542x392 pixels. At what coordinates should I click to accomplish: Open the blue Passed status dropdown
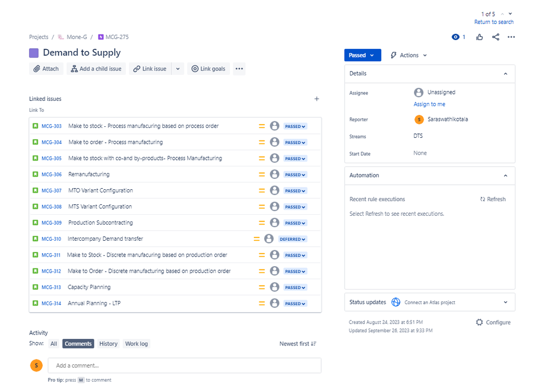[362, 55]
